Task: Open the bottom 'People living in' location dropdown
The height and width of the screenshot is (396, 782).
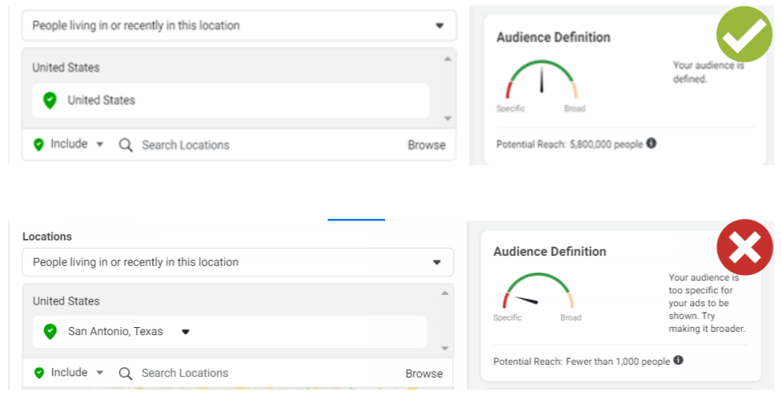Action: click(238, 262)
